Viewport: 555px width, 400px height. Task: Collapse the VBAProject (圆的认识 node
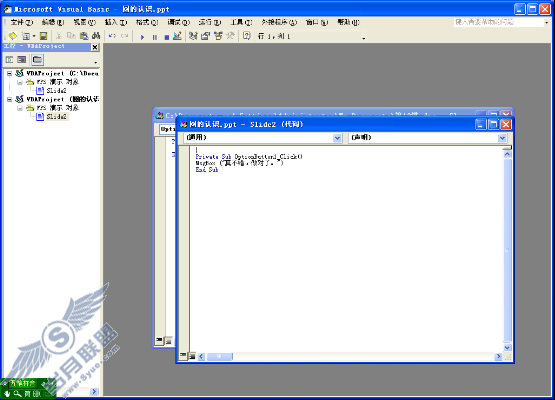(10, 99)
